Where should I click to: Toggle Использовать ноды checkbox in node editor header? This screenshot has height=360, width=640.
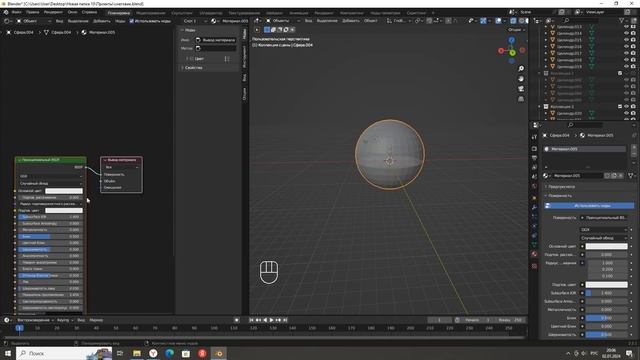point(131,21)
